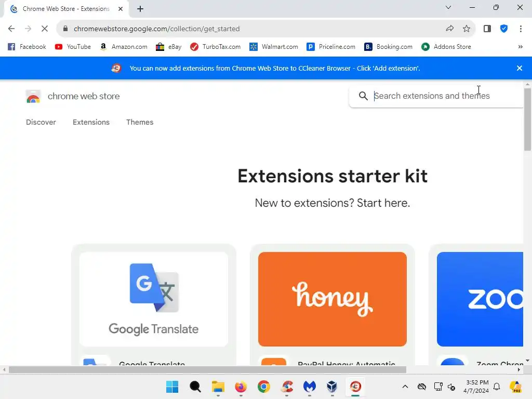Click the display network tray icon

coord(438,387)
